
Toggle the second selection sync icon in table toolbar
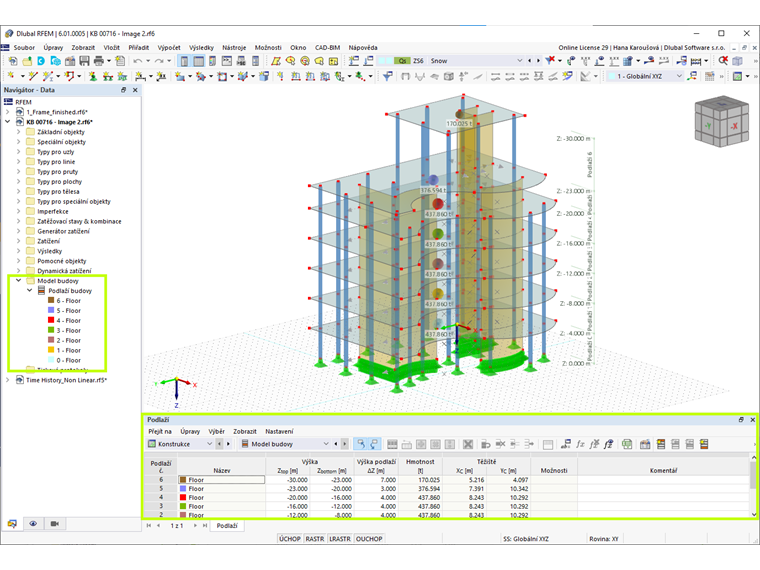tap(374, 444)
